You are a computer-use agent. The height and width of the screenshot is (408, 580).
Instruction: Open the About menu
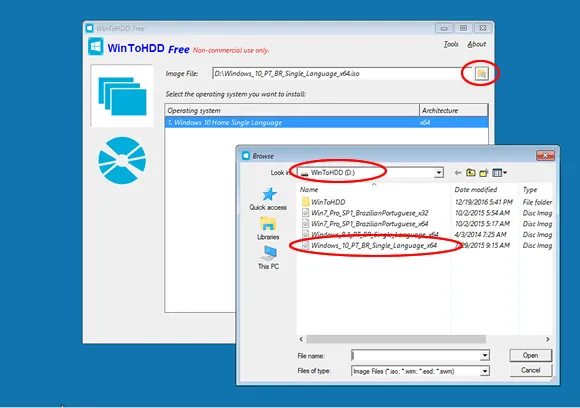(476, 44)
